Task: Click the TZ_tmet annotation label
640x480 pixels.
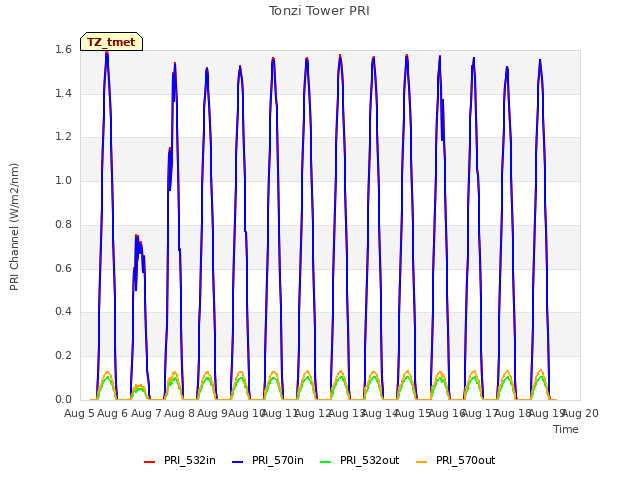Action: tap(111, 42)
